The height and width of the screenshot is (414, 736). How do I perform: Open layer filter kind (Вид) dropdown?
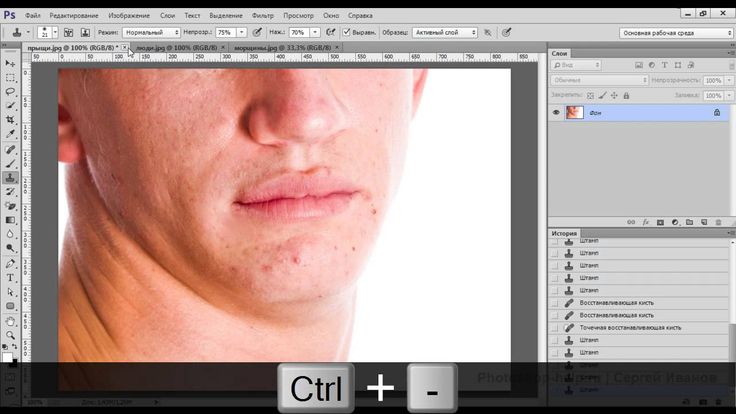pos(576,65)
